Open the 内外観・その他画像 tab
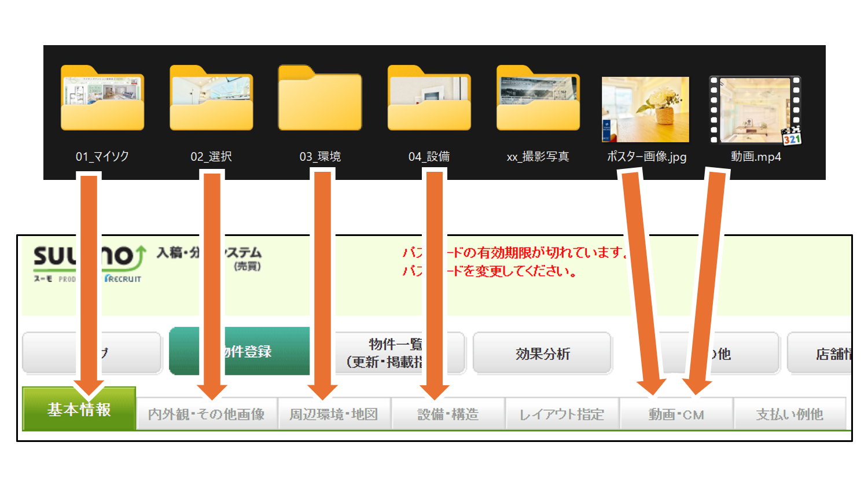The image size is (868, 479). (207, 413)
